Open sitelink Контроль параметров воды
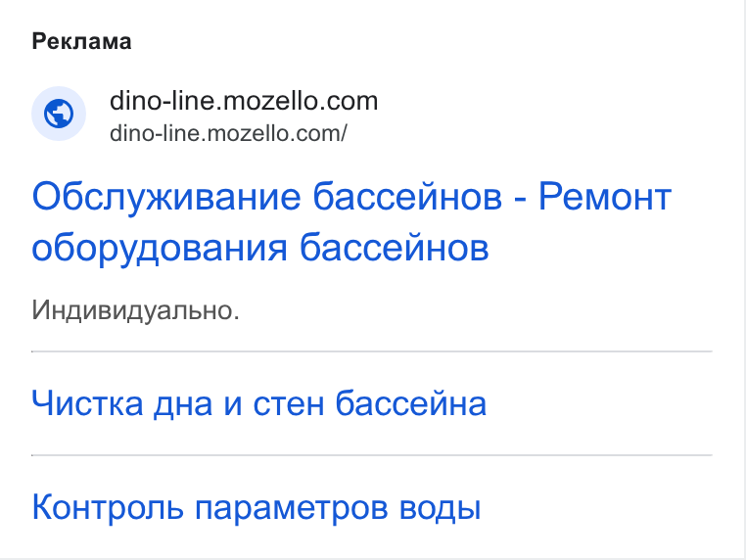Image resolution: width=746 pixels, height=560 pixels. [x=256, y=507]
